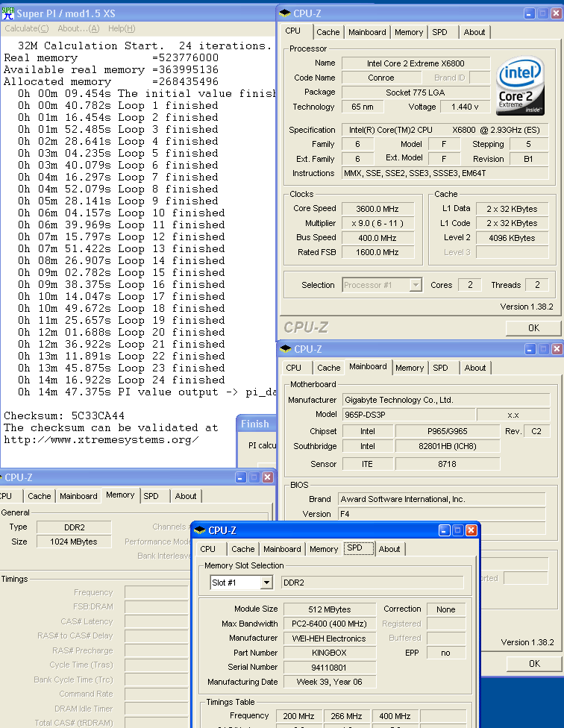Click the Rated FSB 1600.0 MHz field
This screenshot has width=564, height=728.
coord(377,252)
